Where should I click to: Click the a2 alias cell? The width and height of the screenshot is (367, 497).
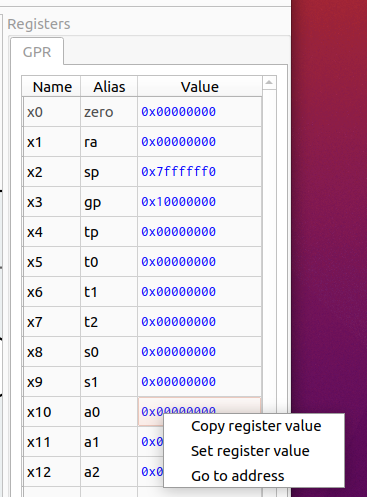(x=109, y=472)
